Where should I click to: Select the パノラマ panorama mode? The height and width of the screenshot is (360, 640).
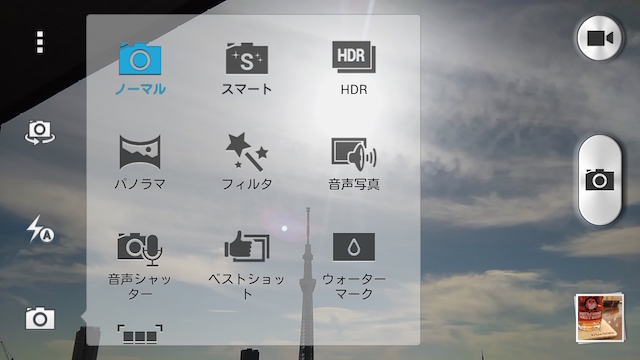click(x=140, y=162)
